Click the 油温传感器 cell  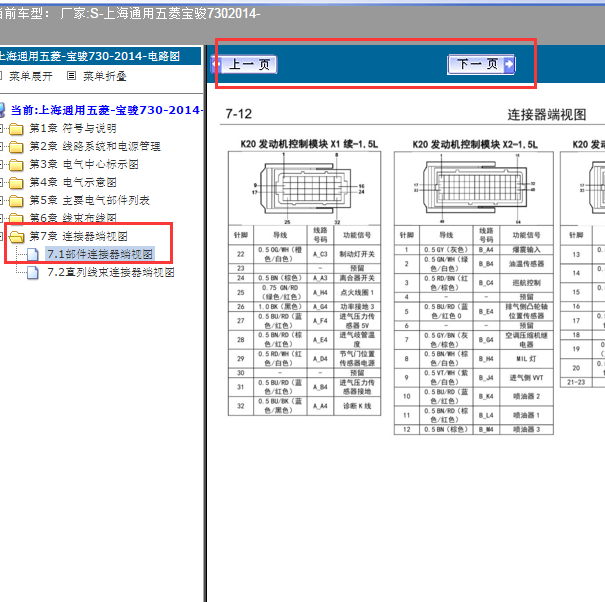point(526,264)
